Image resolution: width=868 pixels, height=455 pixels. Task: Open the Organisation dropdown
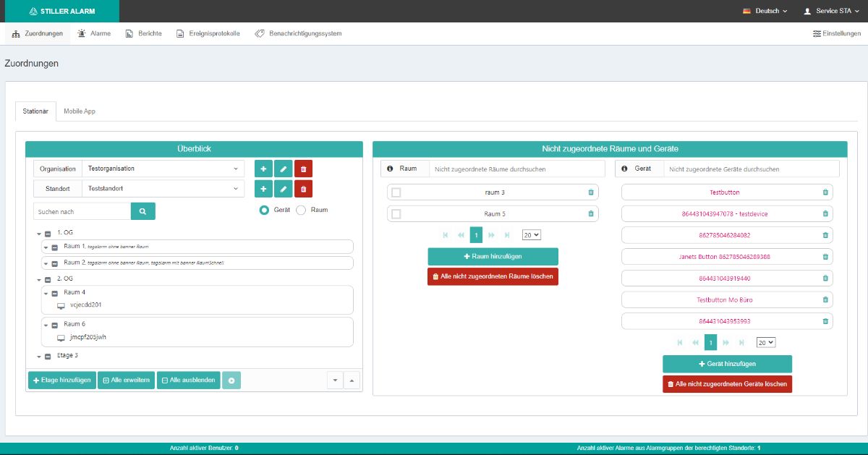pos(163,169)
